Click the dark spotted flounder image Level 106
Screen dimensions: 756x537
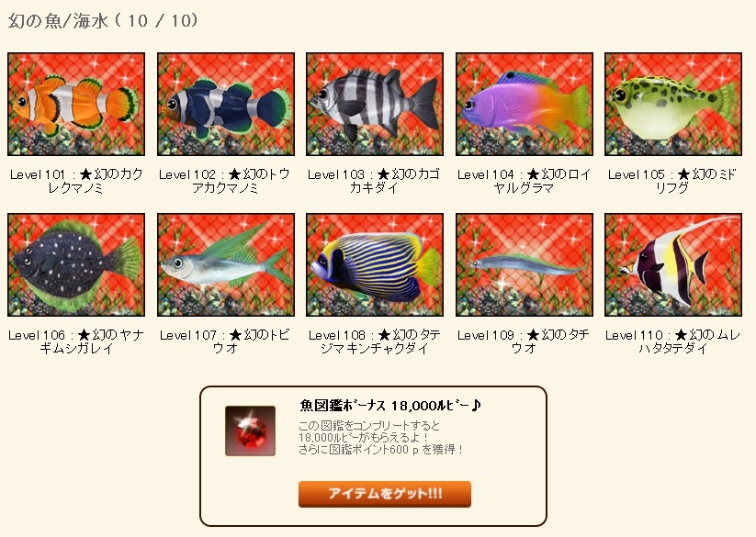76,265
